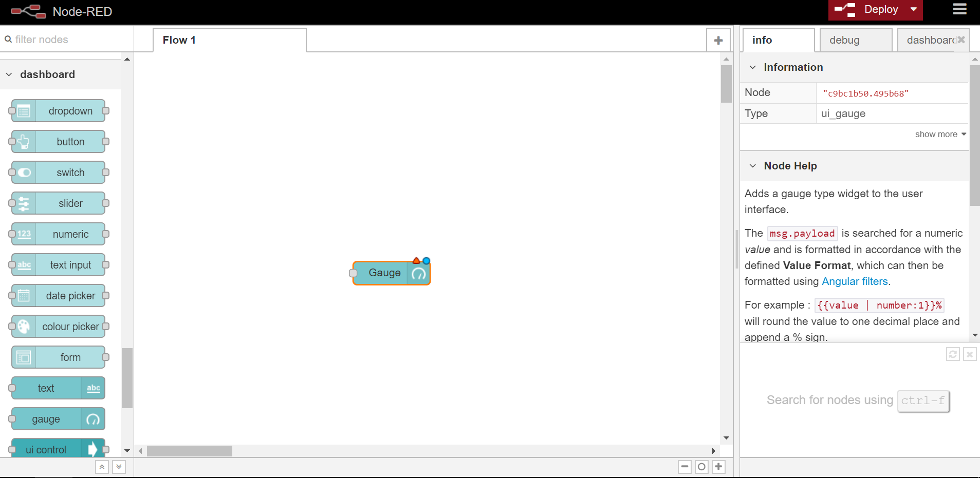Click the Gauge node input port
The image size is (980, 478).
(353, 273)
